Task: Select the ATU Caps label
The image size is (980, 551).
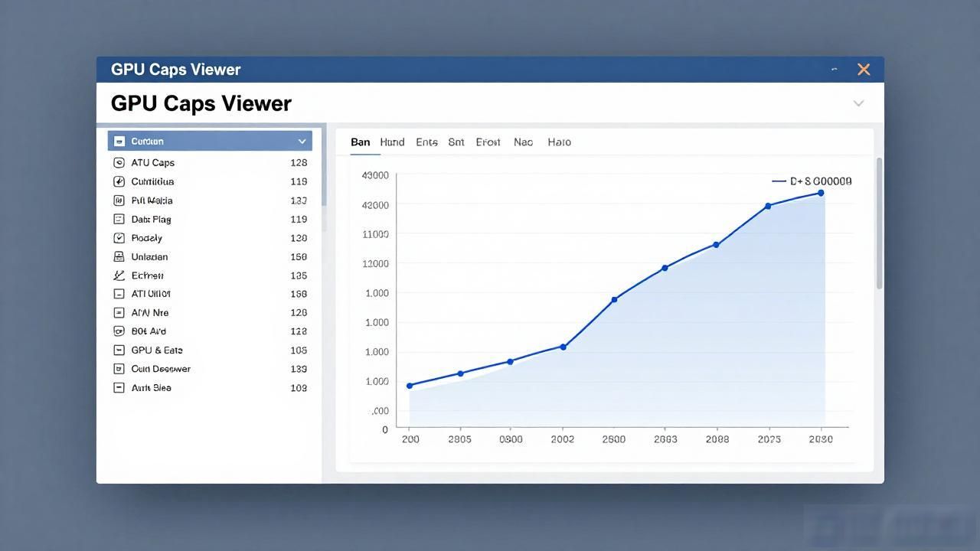Action: pos(153,162)
